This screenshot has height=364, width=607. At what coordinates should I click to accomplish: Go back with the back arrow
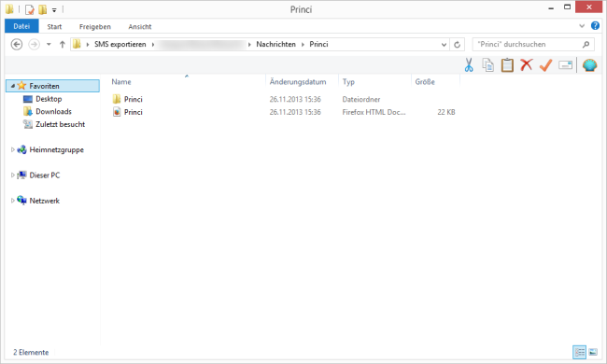(x=17, y=45)
